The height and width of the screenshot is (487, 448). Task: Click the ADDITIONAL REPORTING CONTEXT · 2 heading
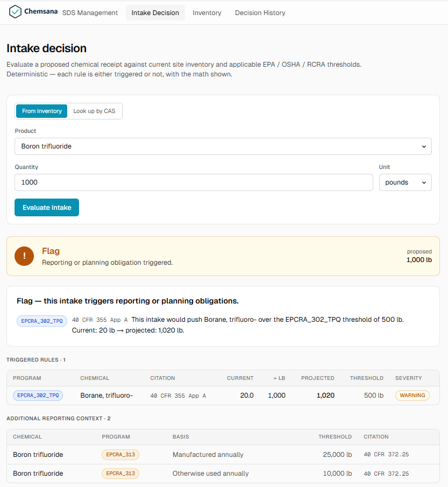pyautogui.click(x=59, y=418)
